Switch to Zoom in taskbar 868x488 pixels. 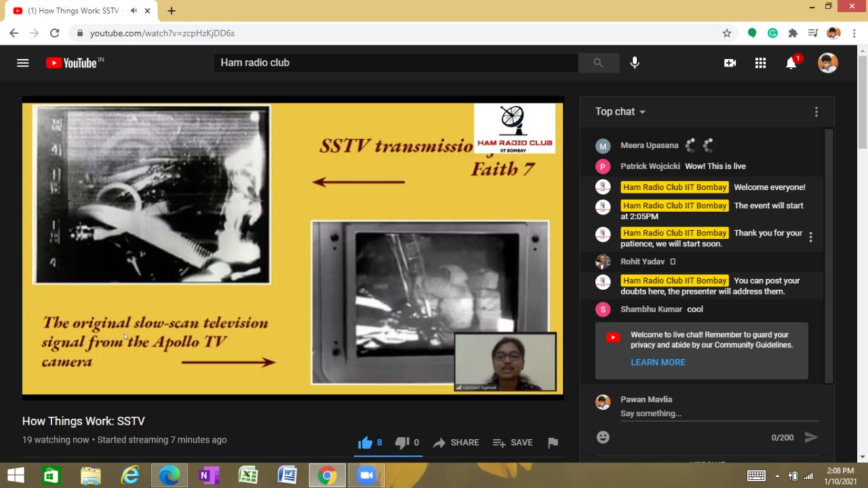pos(366,475)
